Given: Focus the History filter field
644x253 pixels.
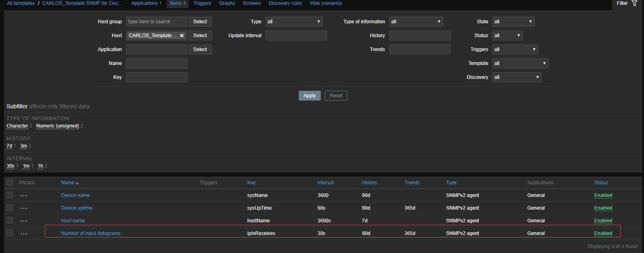Looking at the screenshot, I should [x=420, y=36].
